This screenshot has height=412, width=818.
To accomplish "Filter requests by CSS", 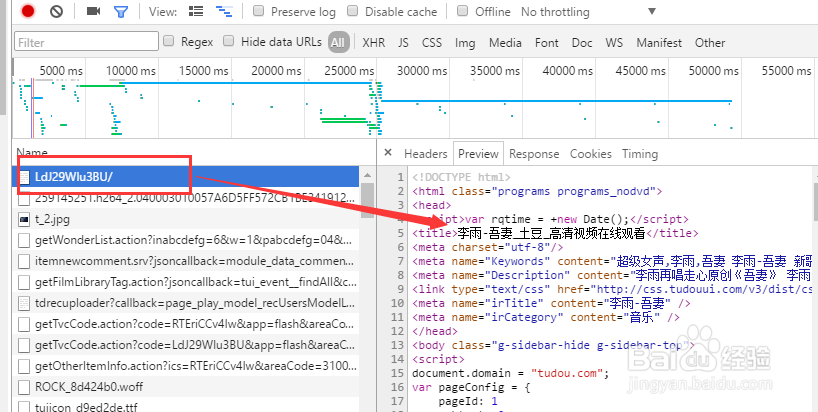I will tap(432, 43).
